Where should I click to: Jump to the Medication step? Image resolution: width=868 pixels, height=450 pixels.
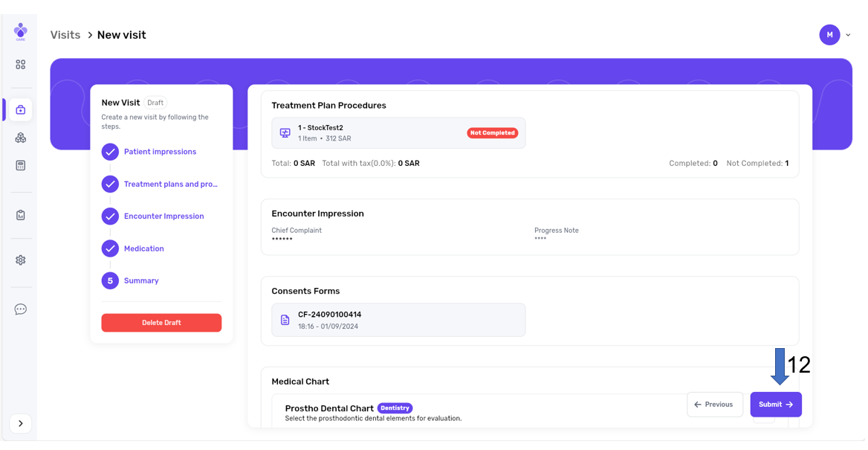[x=143, y=248]
